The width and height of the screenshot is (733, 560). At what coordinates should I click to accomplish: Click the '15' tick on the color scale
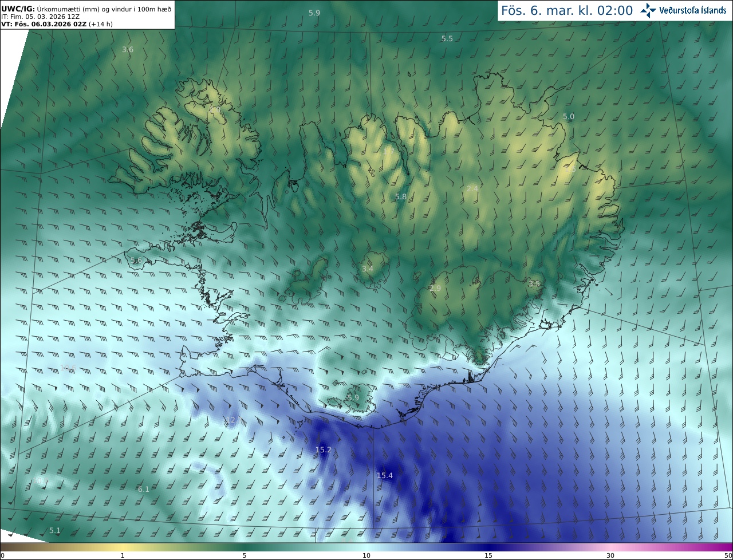[488, 555]
